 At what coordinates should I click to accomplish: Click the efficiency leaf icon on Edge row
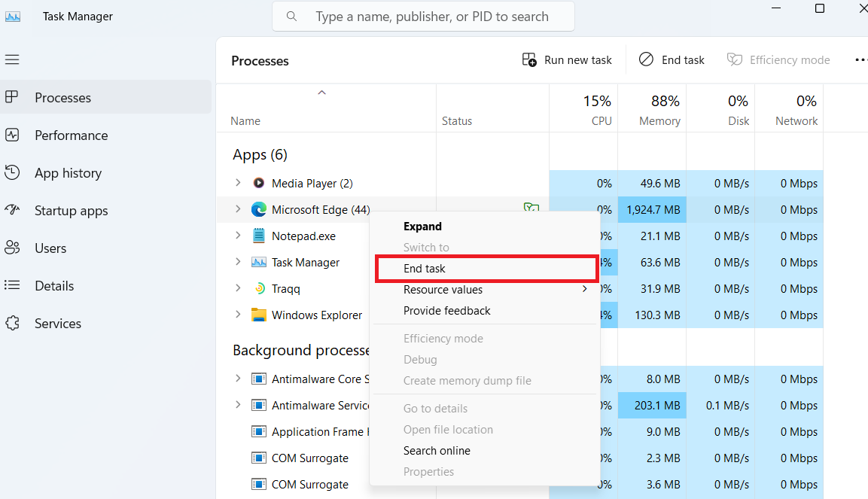click(531, 208)
